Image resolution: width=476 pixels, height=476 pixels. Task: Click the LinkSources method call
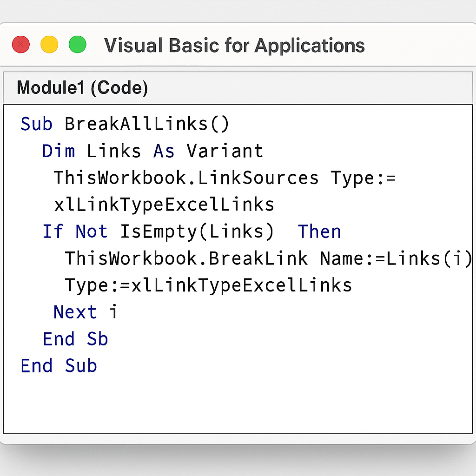point(258,178)
